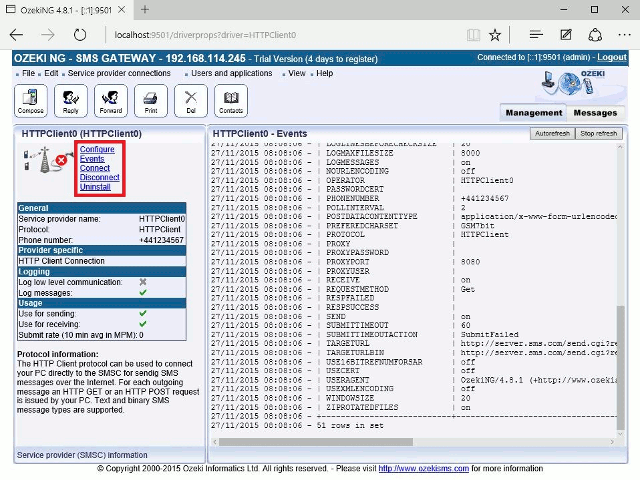The image size is (640, 480).
Task: Click the events horizontal scrollbar thumb
Action: tap(316, 442)
